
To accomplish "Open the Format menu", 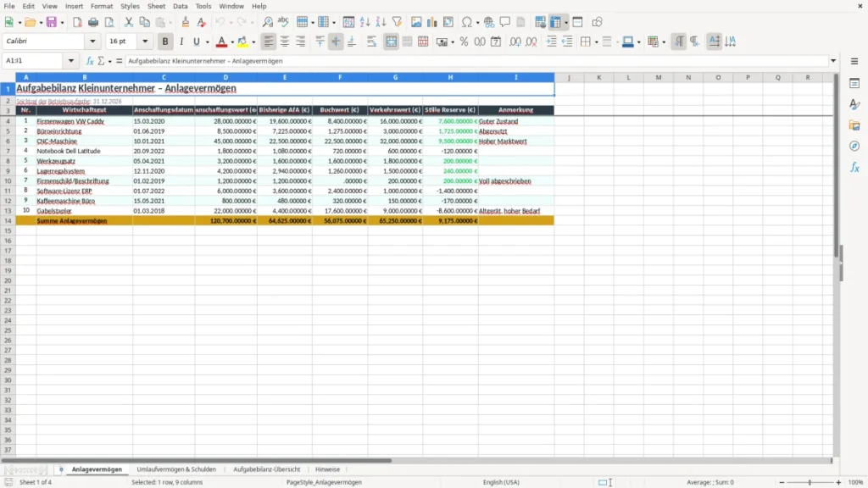I will coord(102,6).
